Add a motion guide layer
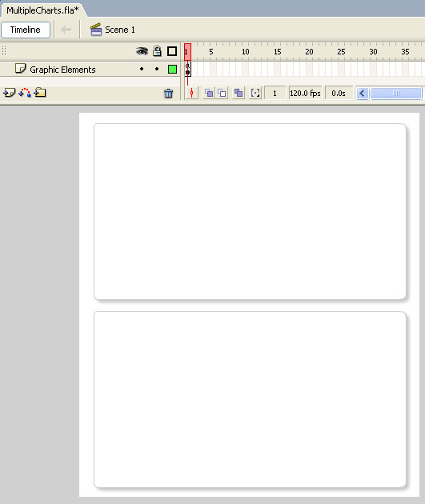 pos(25,93)
